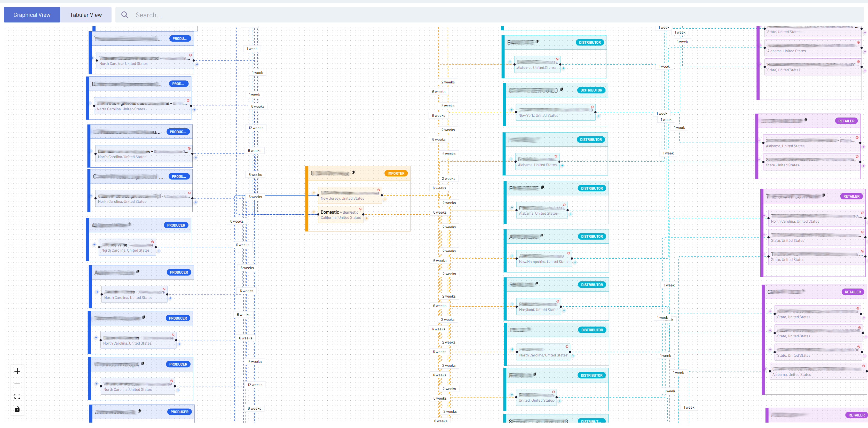Click the Search input field
The height and width of the screenshot is (428, 868).
[303, 15]
